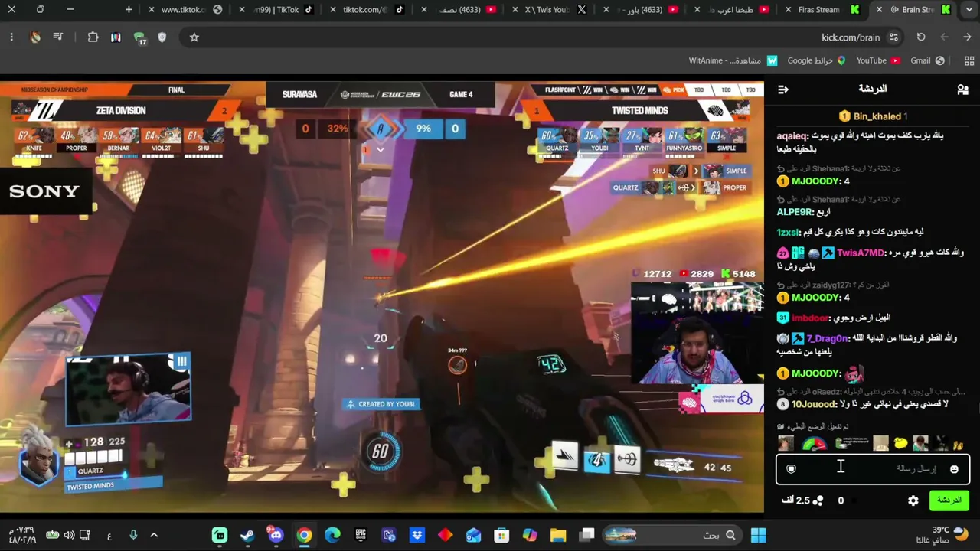Open Steam from the taskbar
Screen dimensions: 980x551
(x=247, y=535)
